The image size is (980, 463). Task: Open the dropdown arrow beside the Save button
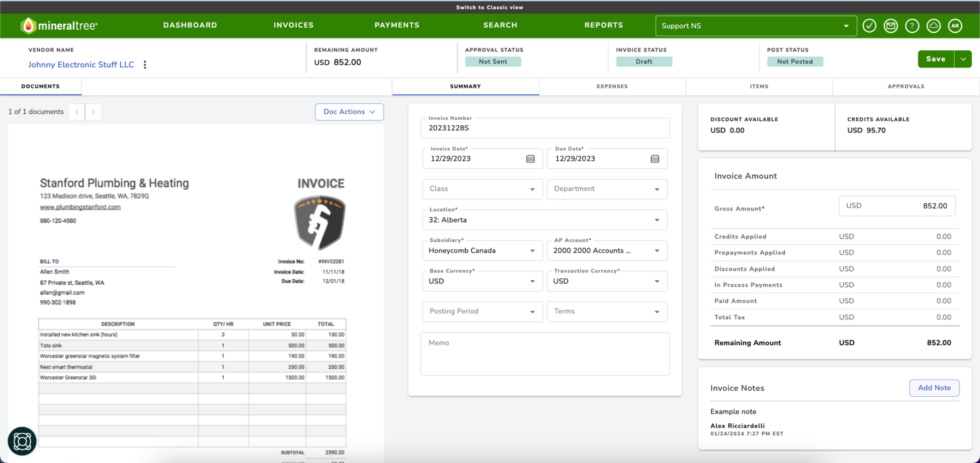click(x=964, y=59)
